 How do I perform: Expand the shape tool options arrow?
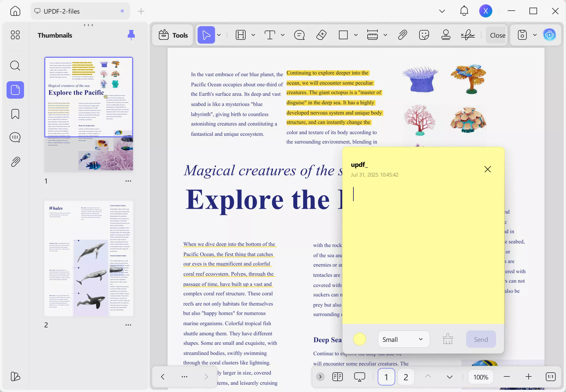coord(355,35)
